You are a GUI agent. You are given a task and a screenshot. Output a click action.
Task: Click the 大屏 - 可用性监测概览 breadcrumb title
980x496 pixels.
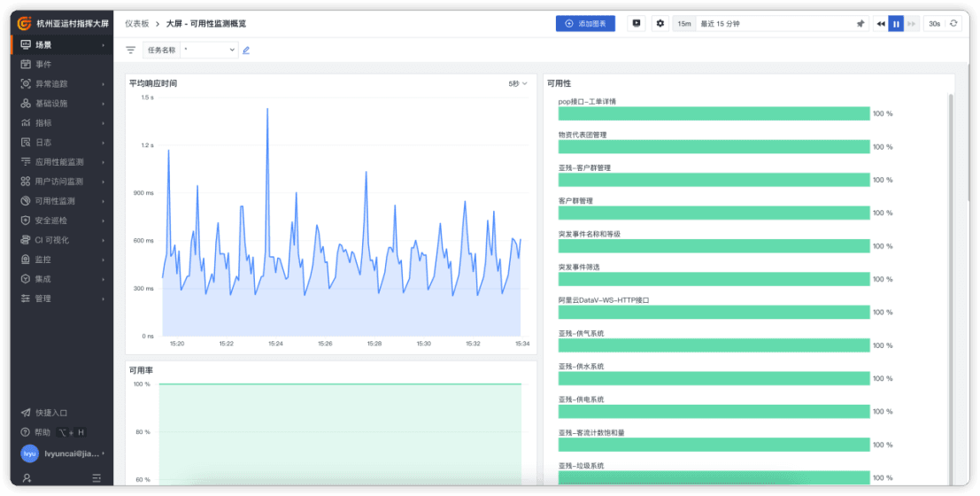(206, 24)
